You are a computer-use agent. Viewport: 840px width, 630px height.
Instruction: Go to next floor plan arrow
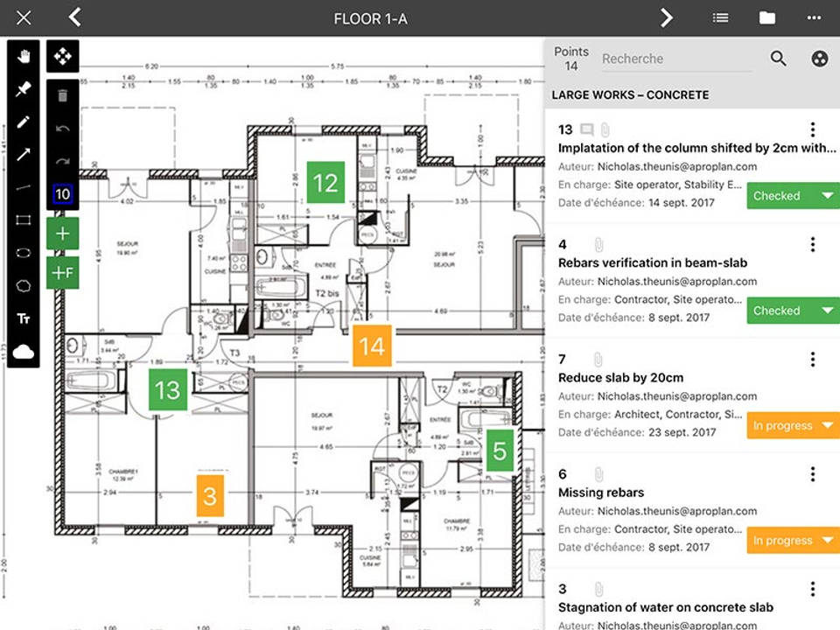(667, 17)
